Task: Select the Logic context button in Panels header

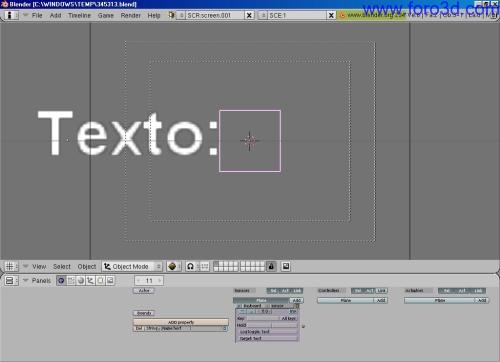Action: point(61,281)
